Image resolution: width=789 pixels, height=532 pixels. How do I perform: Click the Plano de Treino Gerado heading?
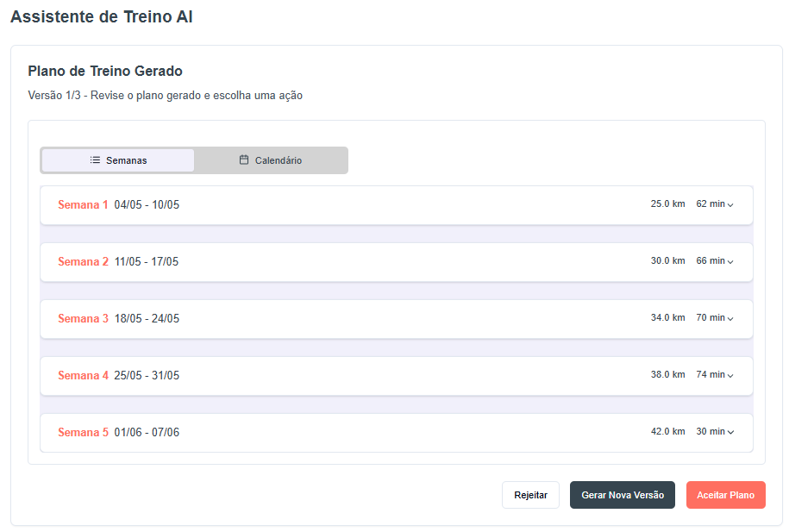(105, 71)
